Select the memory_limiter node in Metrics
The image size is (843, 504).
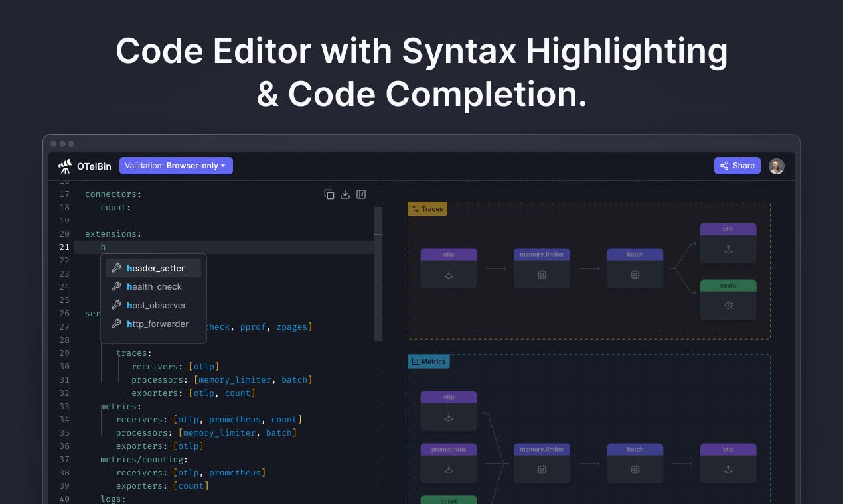tap(542, 463)
